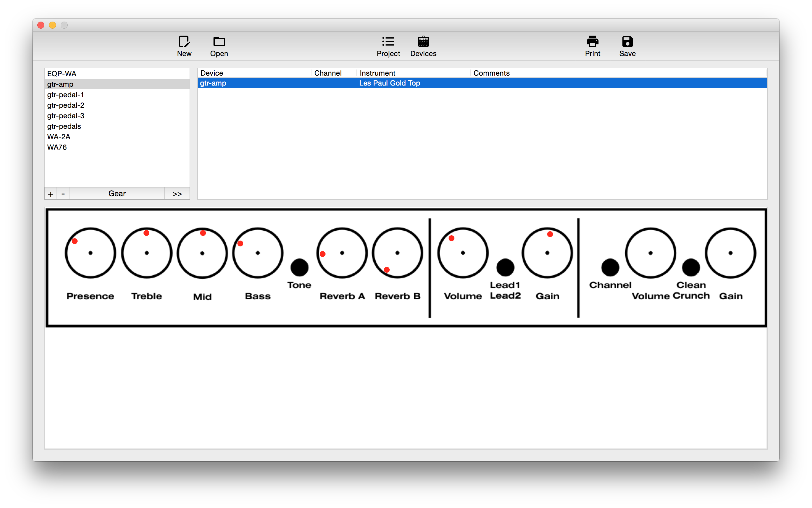This screenshot has width=812, height=508.
Task: Select gtr-amp in the gear list
Action: click(117, 84)
